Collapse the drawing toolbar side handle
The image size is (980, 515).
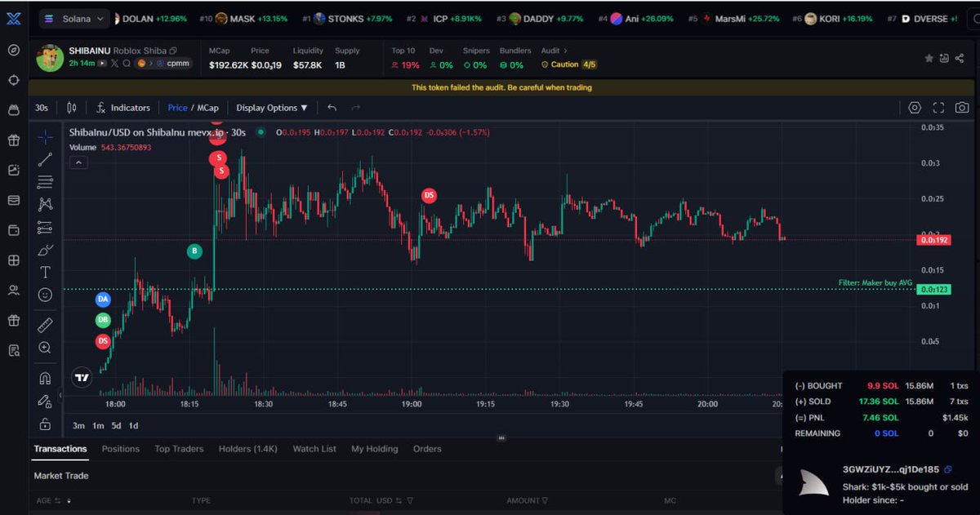(x=61, y=395)
